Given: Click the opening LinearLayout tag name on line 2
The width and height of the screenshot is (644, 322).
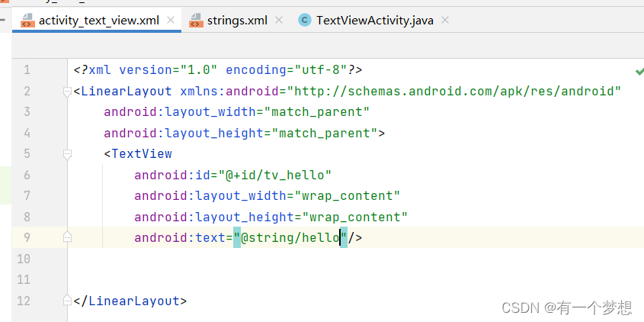Looking at the screenshot, I should pyautogui.click(x=127, y=91).
